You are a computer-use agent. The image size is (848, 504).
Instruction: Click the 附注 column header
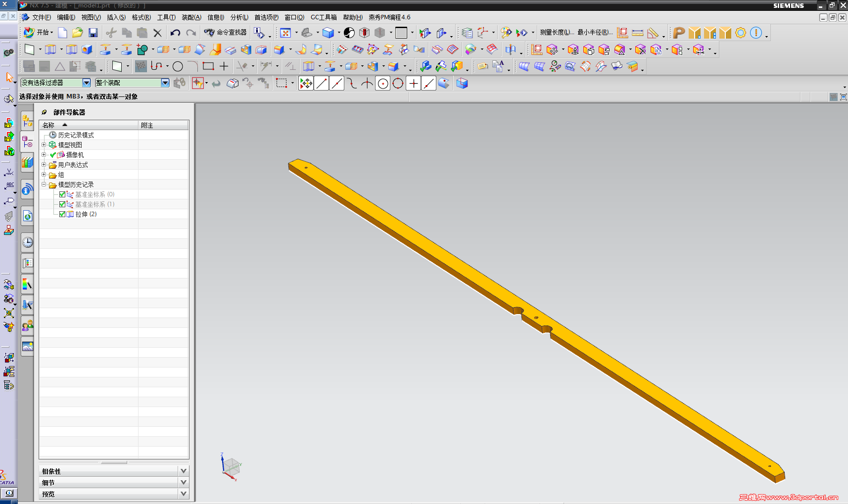tap(163, 125)
